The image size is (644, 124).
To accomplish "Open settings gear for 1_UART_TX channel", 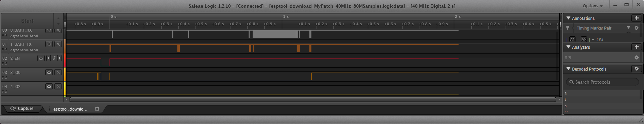I will [x=49, y=44].
